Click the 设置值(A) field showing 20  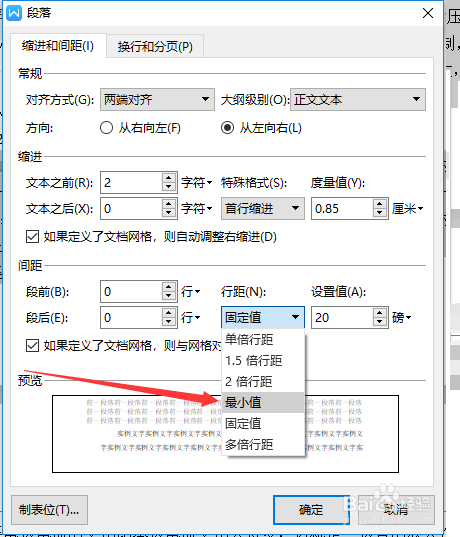(x=342, y=317)
